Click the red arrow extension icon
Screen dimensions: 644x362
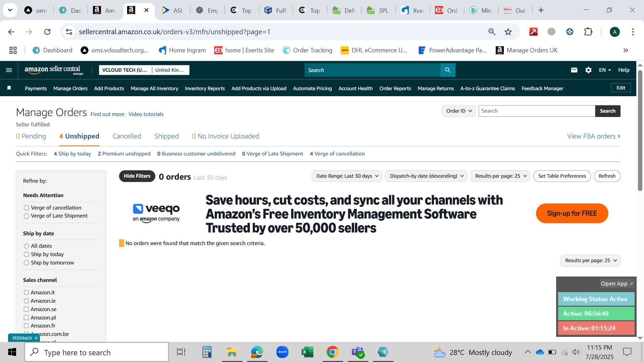(x=533, y=32)
